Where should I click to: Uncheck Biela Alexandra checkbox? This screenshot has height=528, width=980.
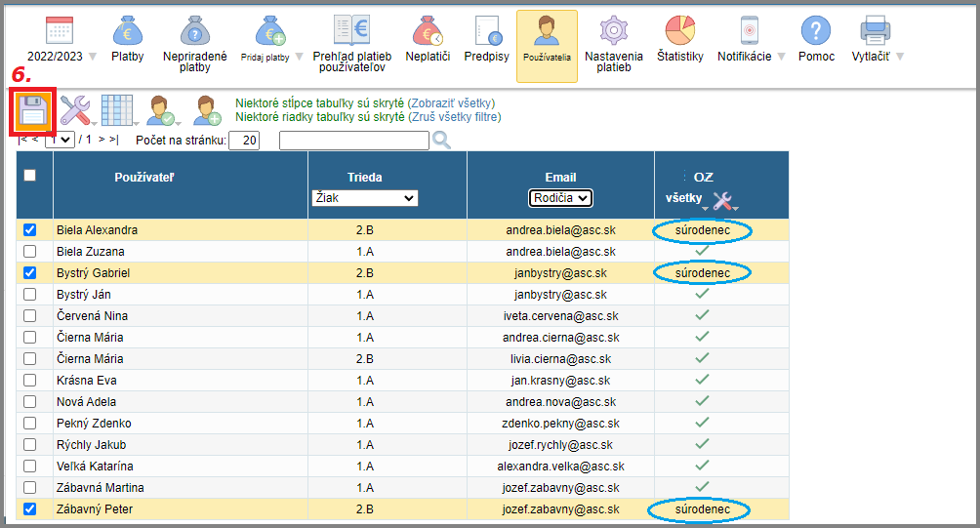click(x=30, y=230)
